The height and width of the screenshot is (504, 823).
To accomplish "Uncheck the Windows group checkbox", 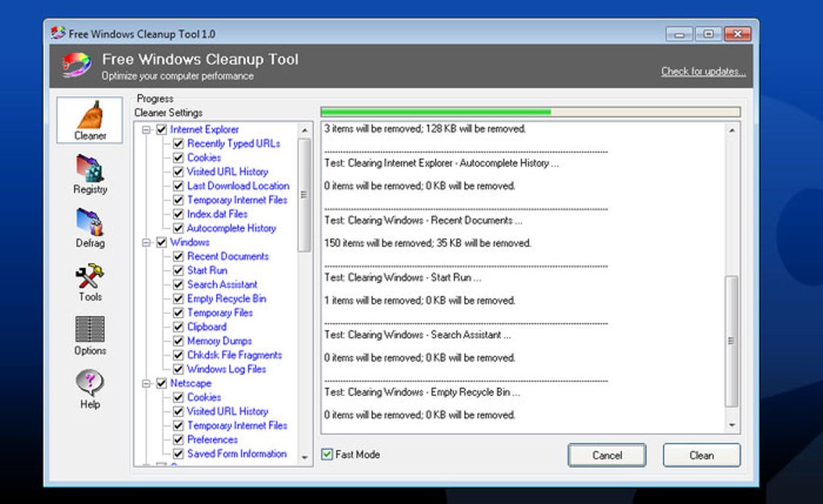I will point(161,242).
